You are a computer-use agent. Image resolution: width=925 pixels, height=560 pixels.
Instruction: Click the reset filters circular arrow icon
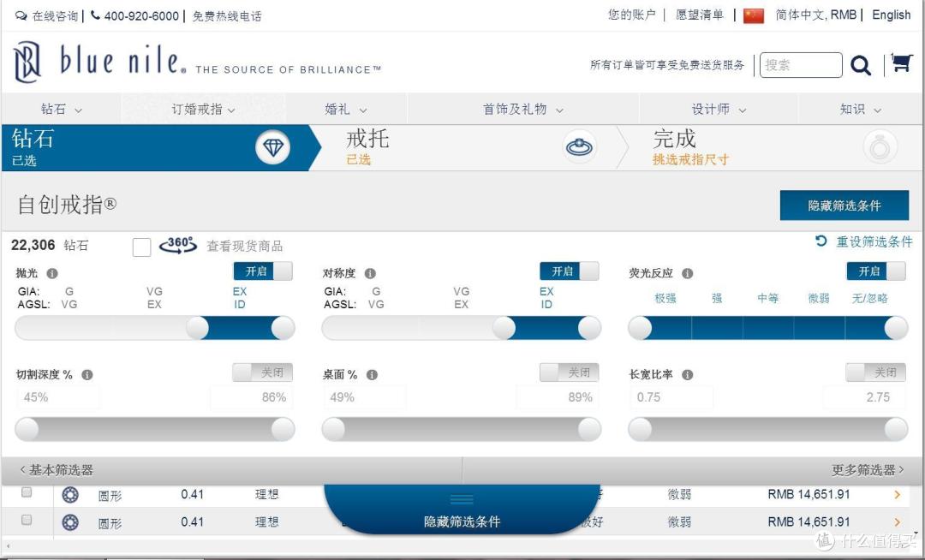pyautogui.click(x=821, y=241)
